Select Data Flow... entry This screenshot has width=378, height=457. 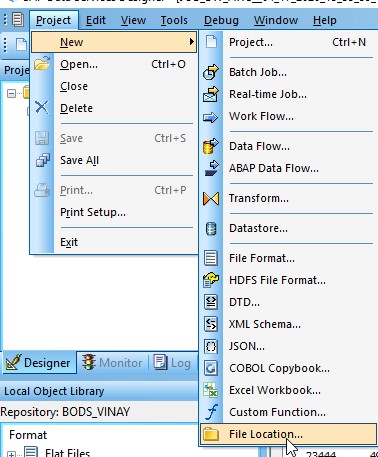click(288, 146)
